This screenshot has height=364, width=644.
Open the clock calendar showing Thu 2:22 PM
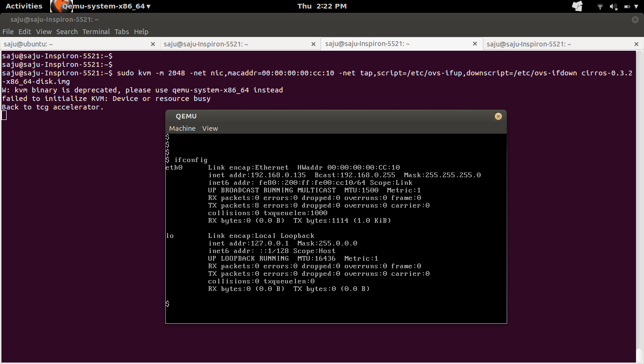tap(322, 6)
